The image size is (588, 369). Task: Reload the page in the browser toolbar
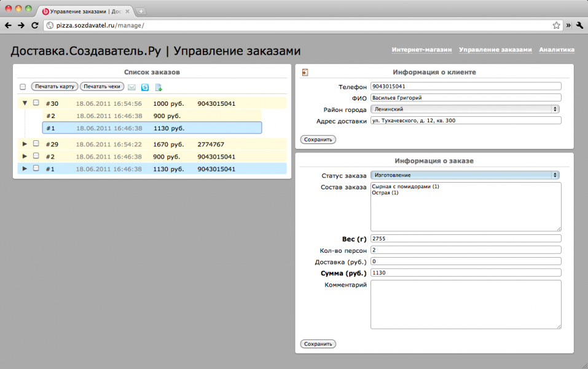tap(35, 25)
